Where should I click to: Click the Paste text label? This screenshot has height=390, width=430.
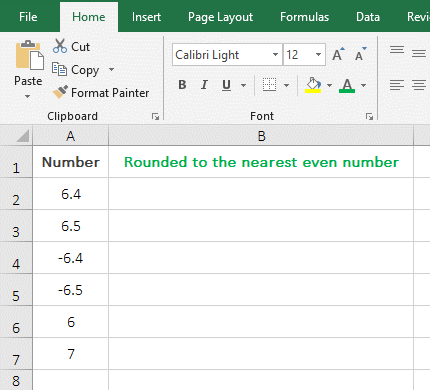coord(28,81)
